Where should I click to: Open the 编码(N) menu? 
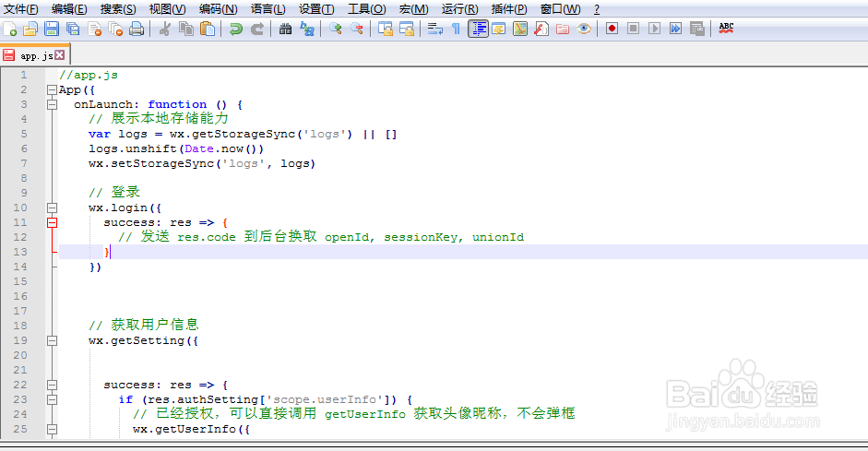tap(218, 9)
